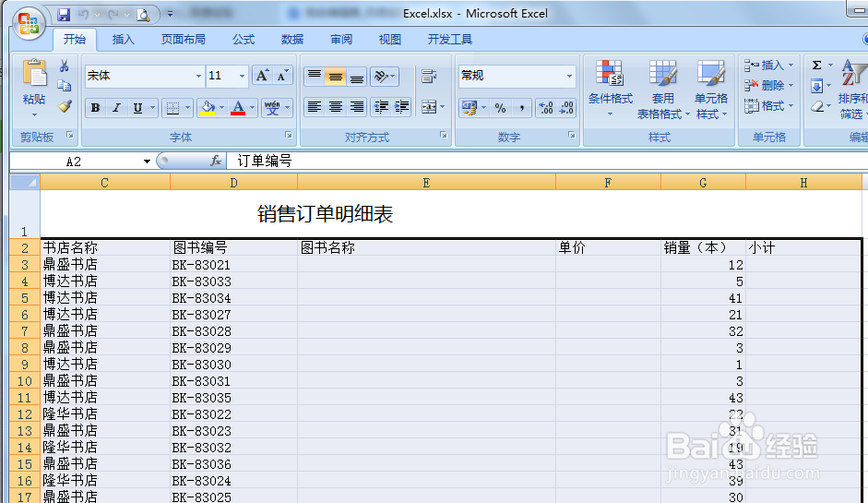Customize Quick Access Toolbar dropdown arrow

click(x=170, y=14)
